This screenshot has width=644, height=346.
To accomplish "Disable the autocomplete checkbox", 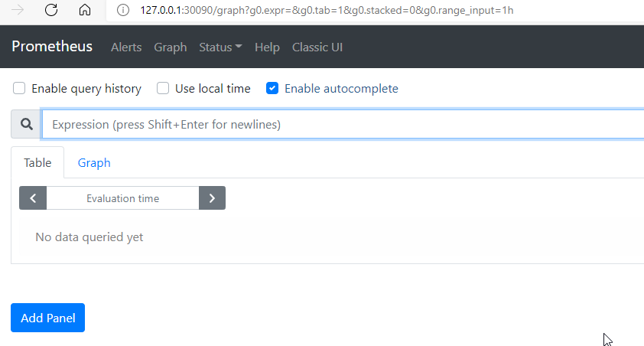I will 272,89.
